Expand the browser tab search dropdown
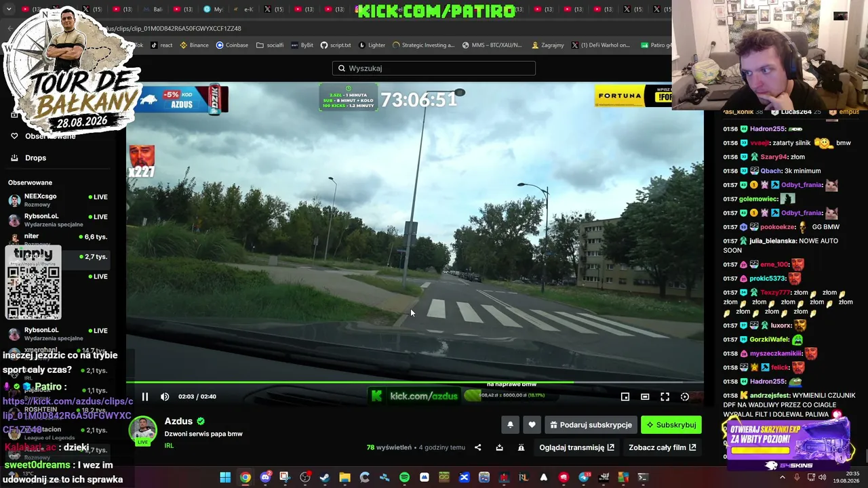868x488 pixels. [x=9, y=9]
